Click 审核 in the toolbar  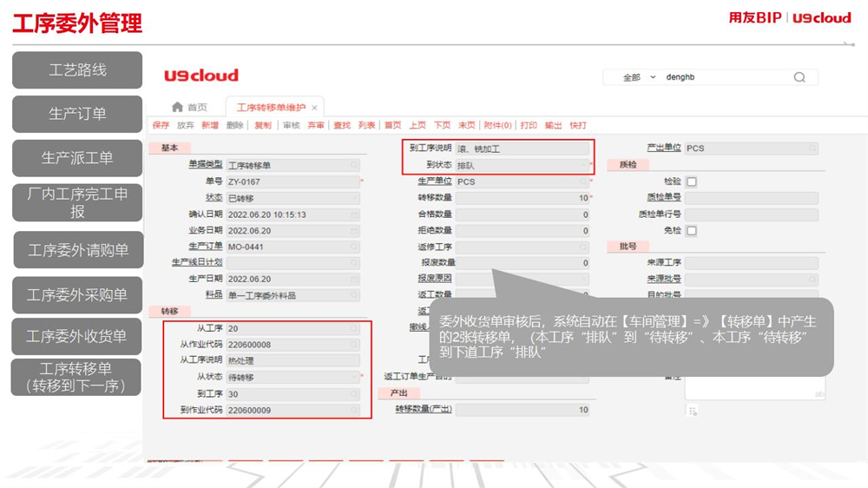[291, 125]
